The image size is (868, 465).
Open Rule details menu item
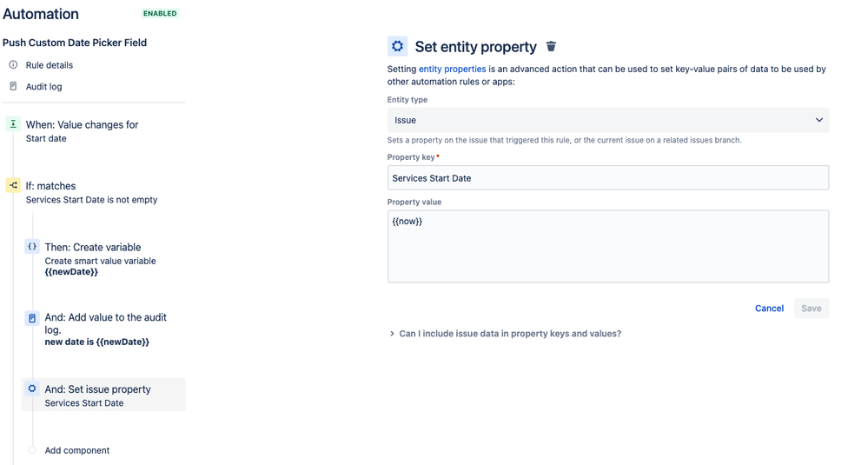50,65
